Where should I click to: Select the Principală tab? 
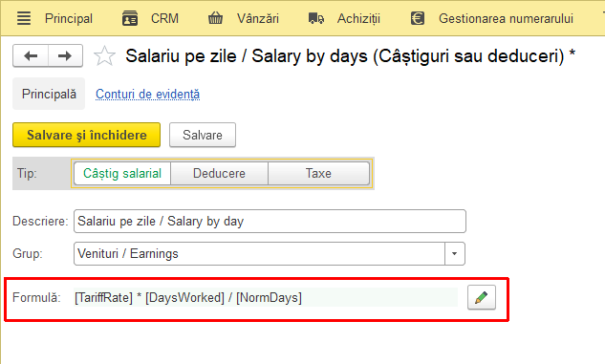click(x=49, y=94)
